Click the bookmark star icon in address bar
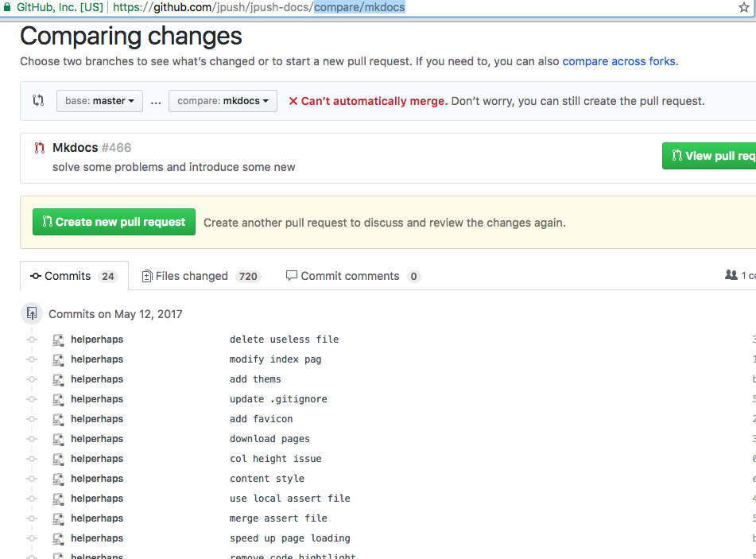 (x=744, y=7)
